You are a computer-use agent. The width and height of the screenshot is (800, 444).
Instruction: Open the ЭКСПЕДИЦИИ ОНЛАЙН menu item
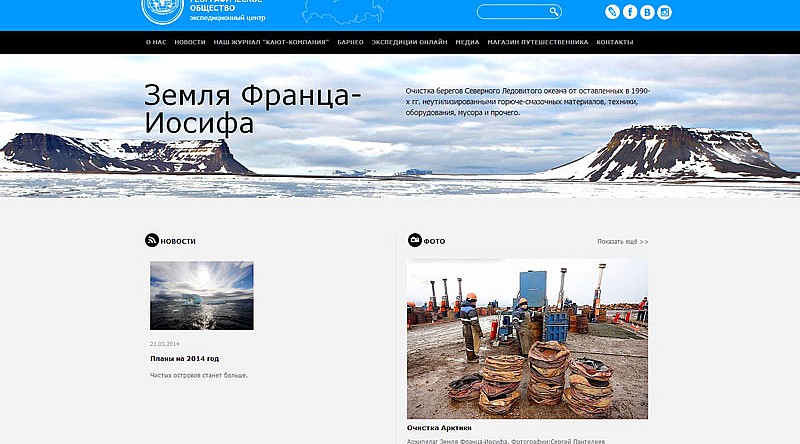pyautogui.click(x=409, y=42)
